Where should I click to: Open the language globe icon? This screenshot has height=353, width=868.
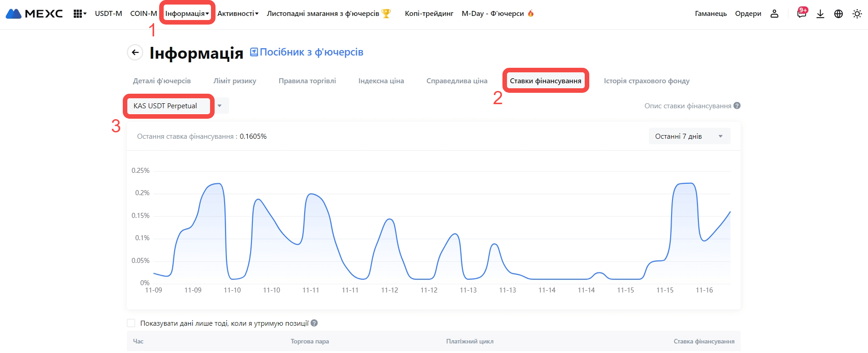pyautogui.click(x=838, y=14)
